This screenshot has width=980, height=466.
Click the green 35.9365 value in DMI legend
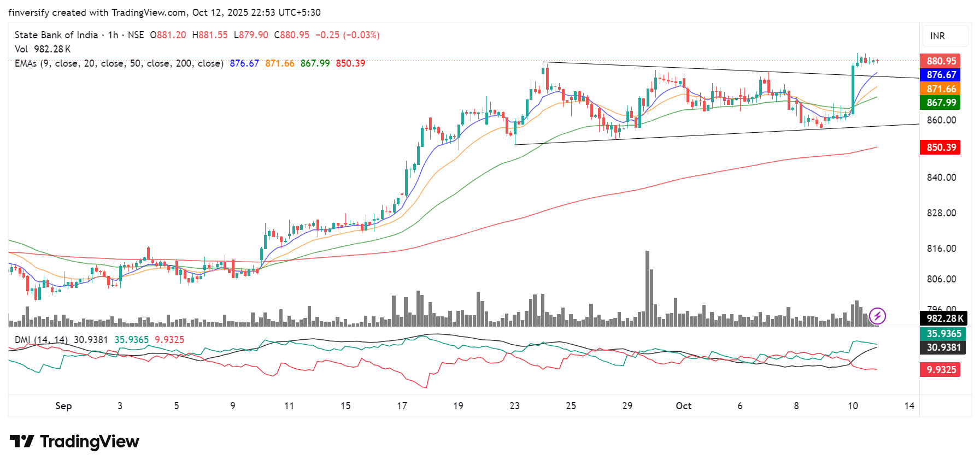pyautogui.click(x=131, y=340)
